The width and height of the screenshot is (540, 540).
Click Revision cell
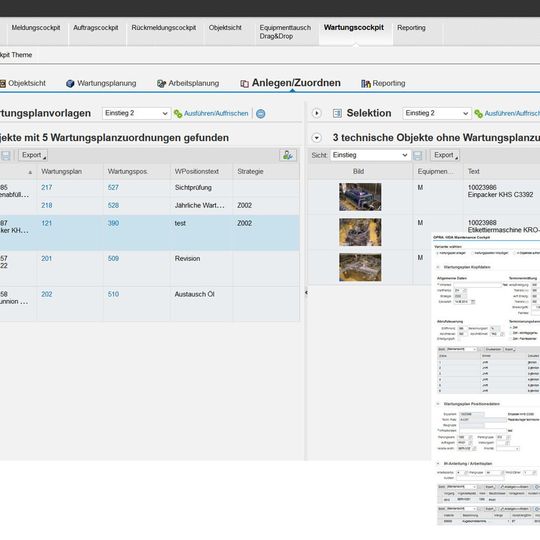(x=187, y=259)
